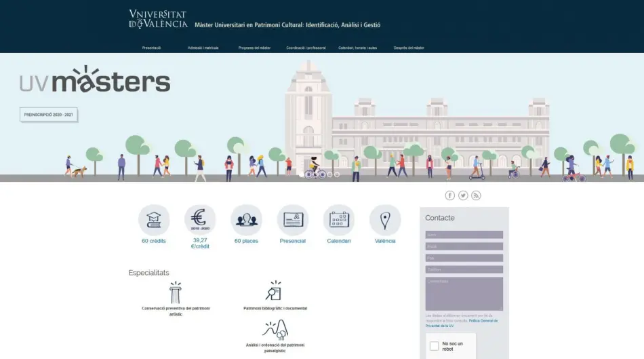Image resolution: width=644 pixels, height=359 pixels.
Task: Open the Calendari calendar icon
Action: (x=338, y=220)
